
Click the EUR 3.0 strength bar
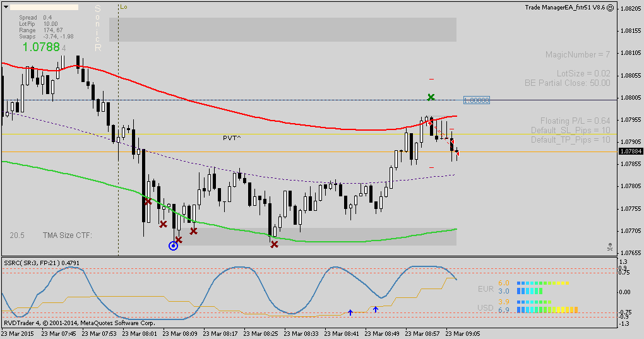[530, 291]
